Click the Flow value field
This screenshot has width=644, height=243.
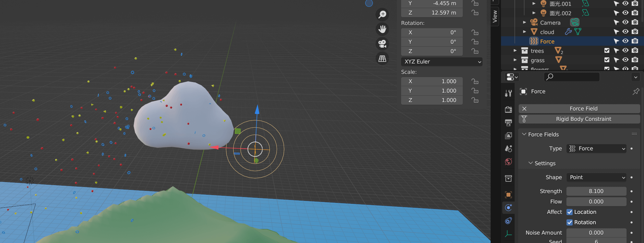point(596,202)
